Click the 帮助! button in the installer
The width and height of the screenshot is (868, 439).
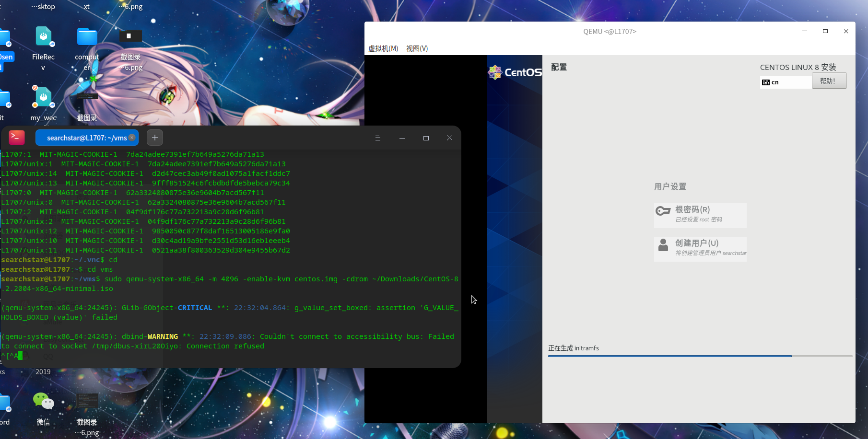pos(829,81)
